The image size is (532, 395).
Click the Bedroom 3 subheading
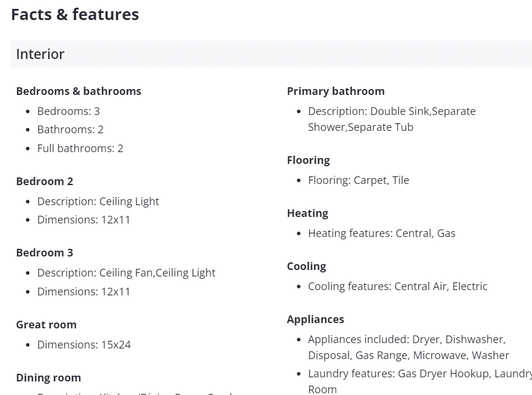click(x=45, y=253)
